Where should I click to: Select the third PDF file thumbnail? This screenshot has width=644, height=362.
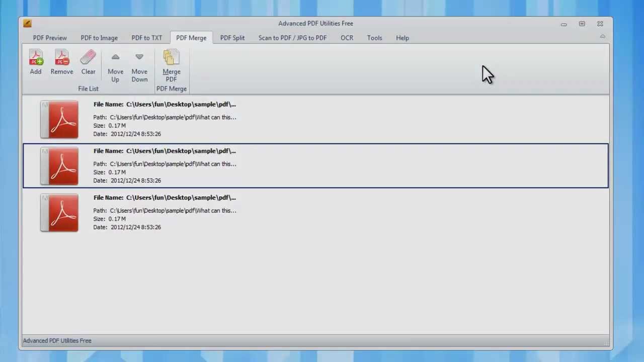click(x=59, y=213)
